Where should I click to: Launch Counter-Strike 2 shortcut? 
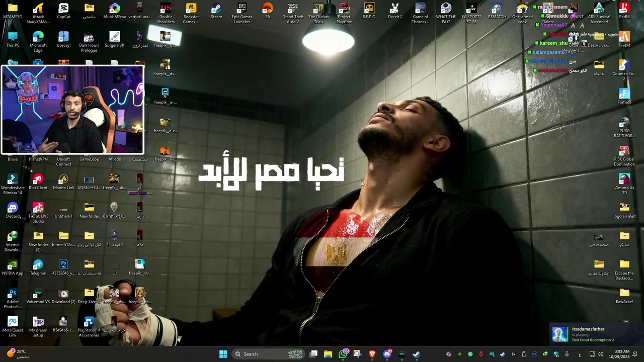(624, 70)
